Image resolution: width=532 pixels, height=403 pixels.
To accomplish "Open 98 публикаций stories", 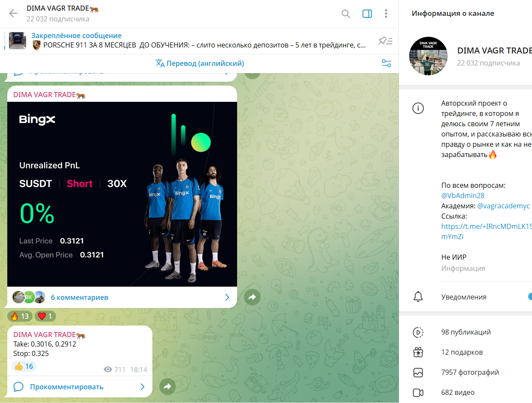I will pos(465,332).
